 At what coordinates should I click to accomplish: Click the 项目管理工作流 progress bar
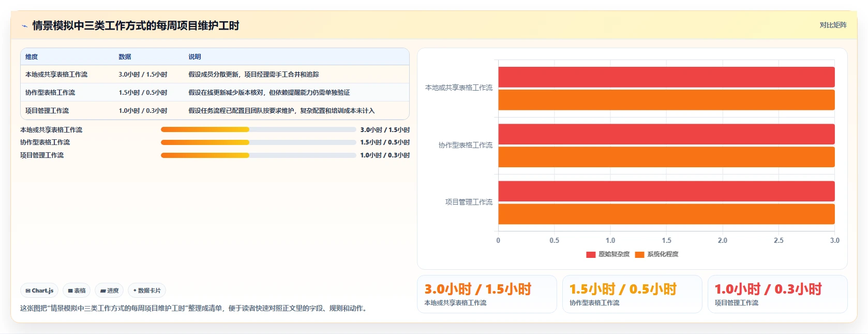258,155
